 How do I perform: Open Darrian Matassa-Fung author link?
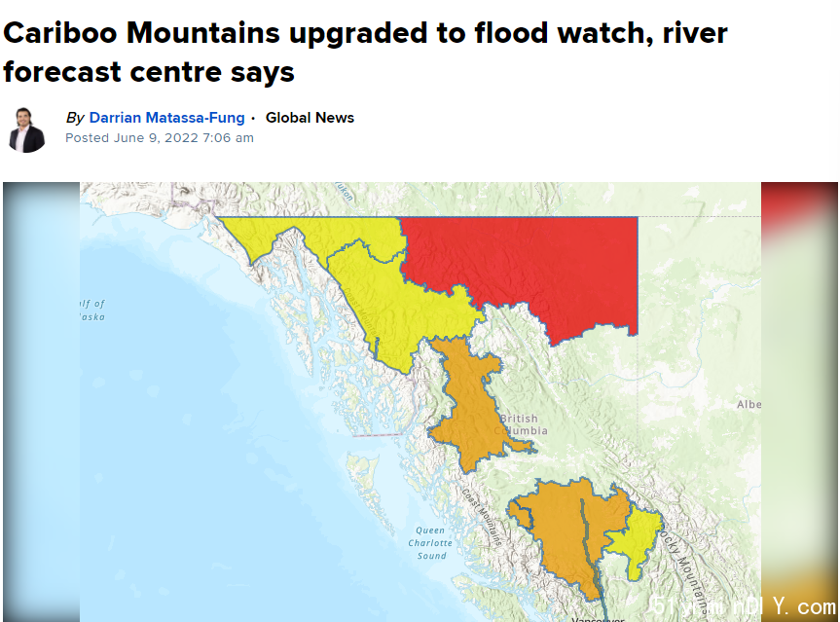[166, 118]
